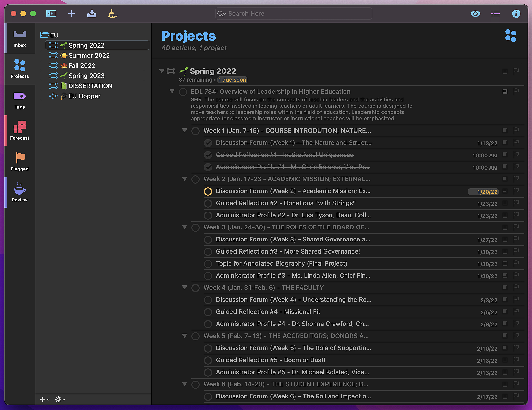Open the View options eye icon
This screenshot has height=410, width=532.
(475, 14)
